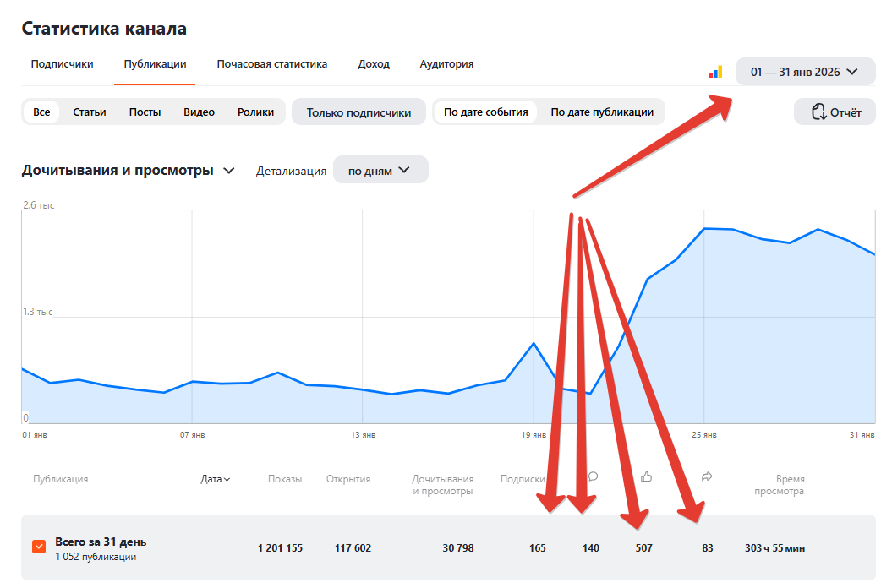Screen dimensions: 892x588
Task: Sort the table by Дата column
Action: click(x=215, y=479)
